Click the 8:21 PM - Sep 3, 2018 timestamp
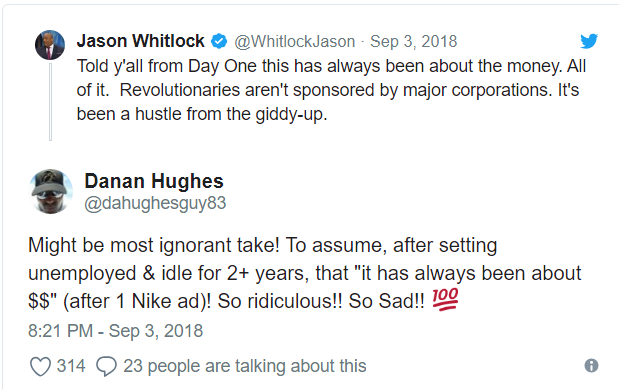Image resolution: width=619 pixels, height=390 pixels. (x=115, y=331)
